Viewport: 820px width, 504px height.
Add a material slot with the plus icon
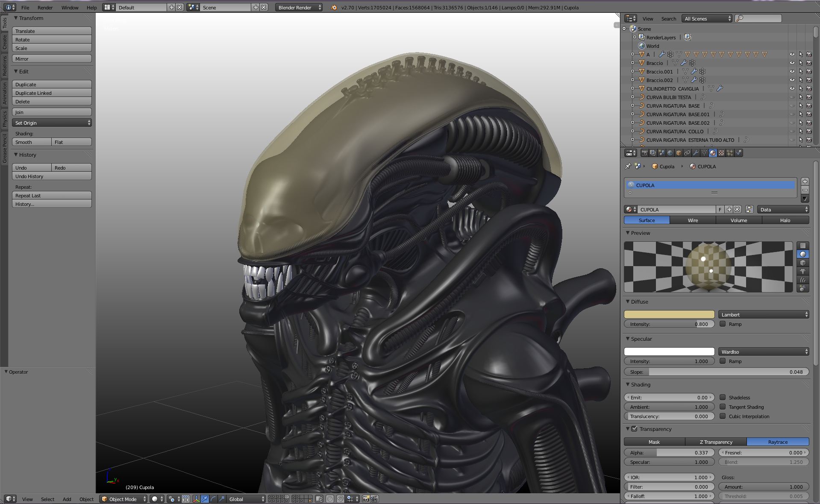(x=805, y=182)
